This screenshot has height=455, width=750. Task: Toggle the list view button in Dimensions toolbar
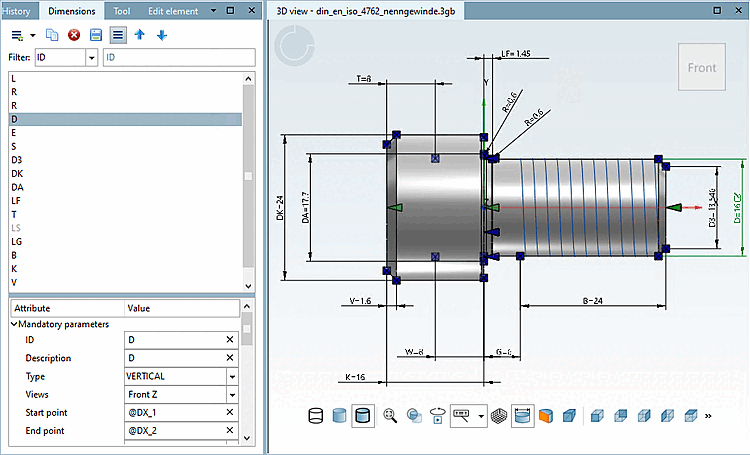[x=118, y=35]
